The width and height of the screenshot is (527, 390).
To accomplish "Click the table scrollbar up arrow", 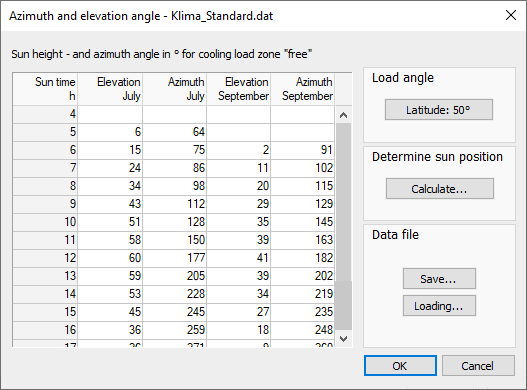I will [x=343, y=115].
